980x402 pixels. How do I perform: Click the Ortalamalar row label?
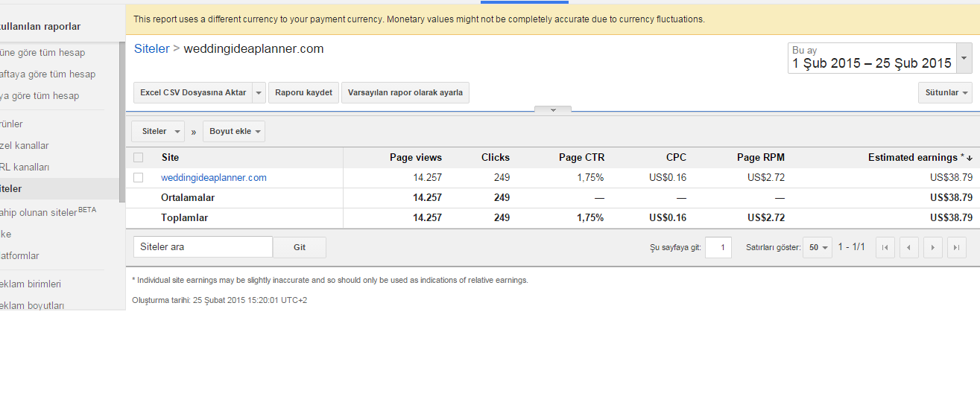point(188,197)
